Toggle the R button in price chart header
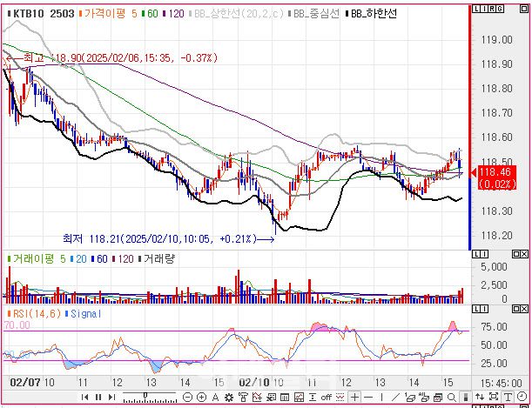The height and width of the screenshot is (408, 532). tap(492, 9)
